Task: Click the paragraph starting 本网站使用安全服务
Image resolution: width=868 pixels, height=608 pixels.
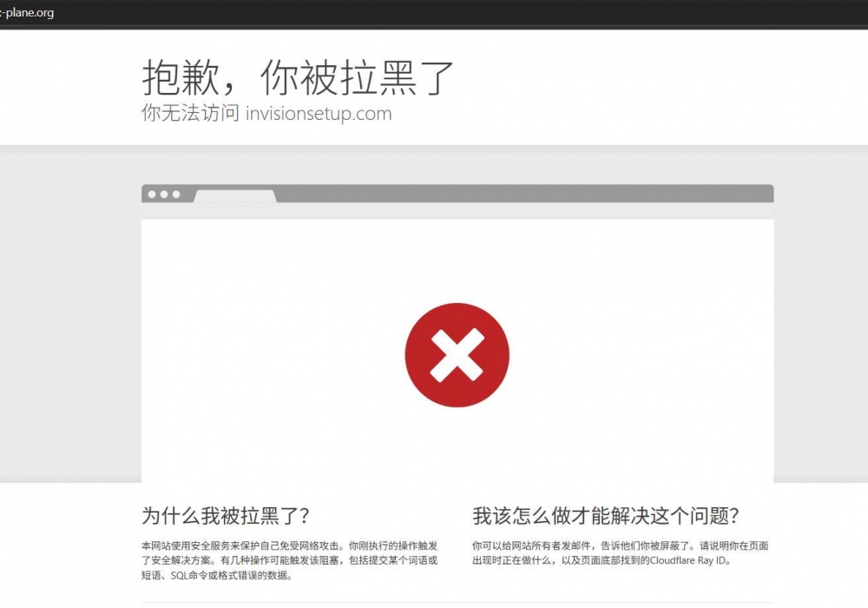Action: pos(290,560)
